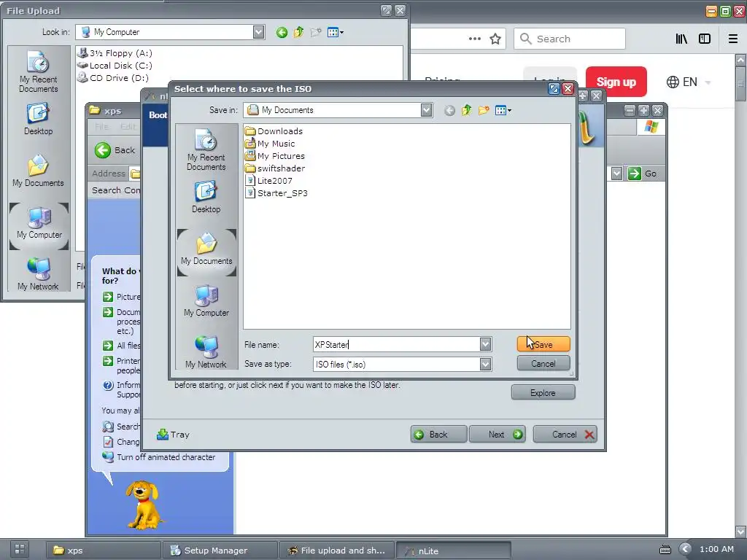Click browser scrollbar down arrow
This screenshot has height=560, width=747.
(740, 531)
